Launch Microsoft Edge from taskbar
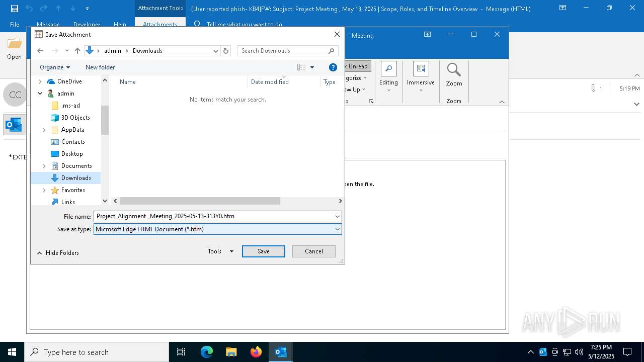The image size is (644, 362). pos(207,352)
